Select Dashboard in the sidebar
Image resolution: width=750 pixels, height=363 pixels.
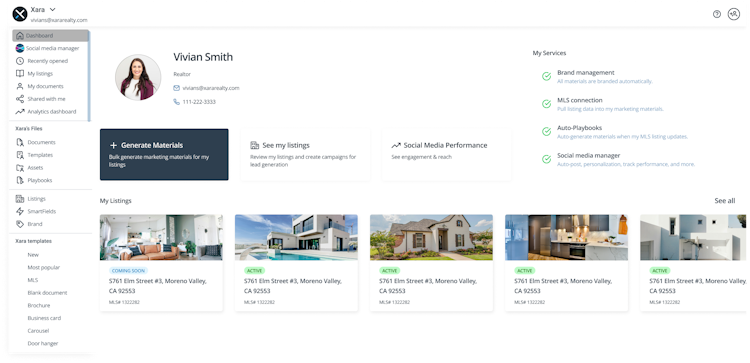(51, 35)
